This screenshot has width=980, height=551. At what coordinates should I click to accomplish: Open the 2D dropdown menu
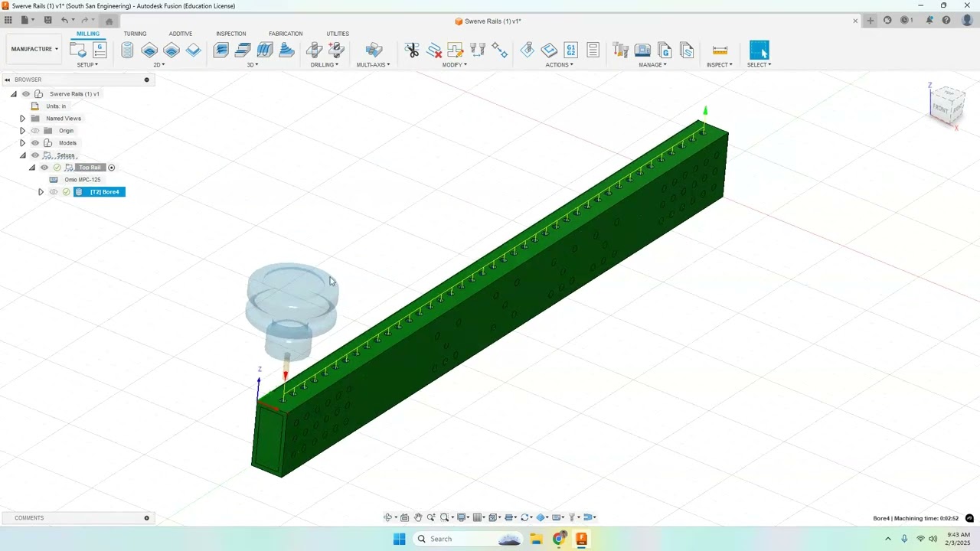(x=159, y=65)
